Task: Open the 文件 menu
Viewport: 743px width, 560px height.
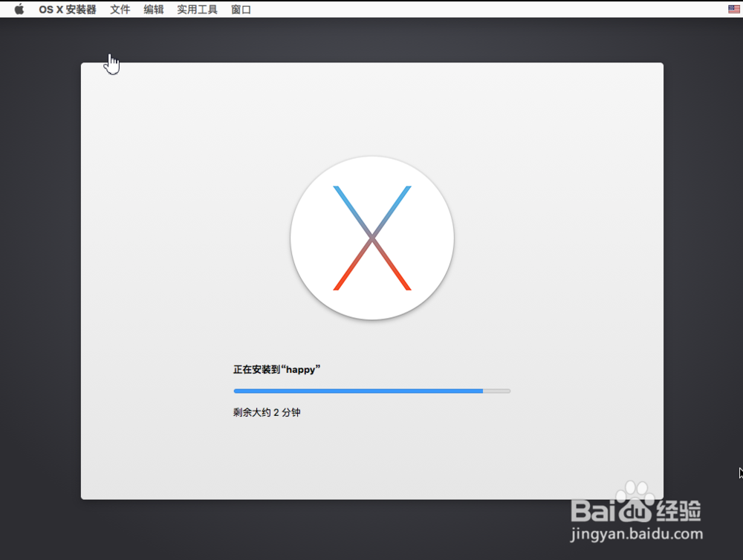Action: point(120,10)
